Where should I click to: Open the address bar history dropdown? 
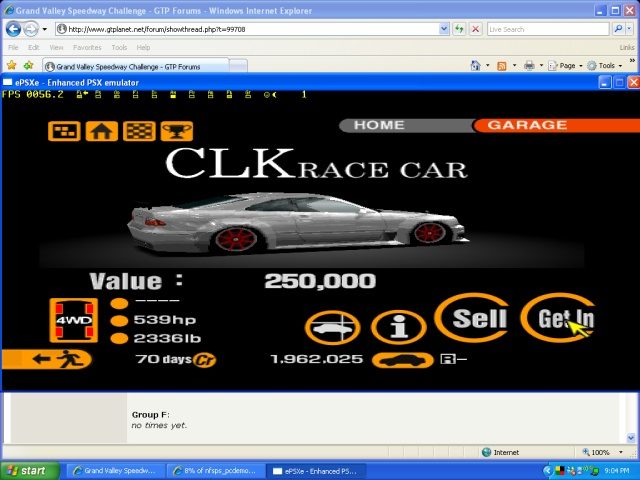[x=445, y=29]
